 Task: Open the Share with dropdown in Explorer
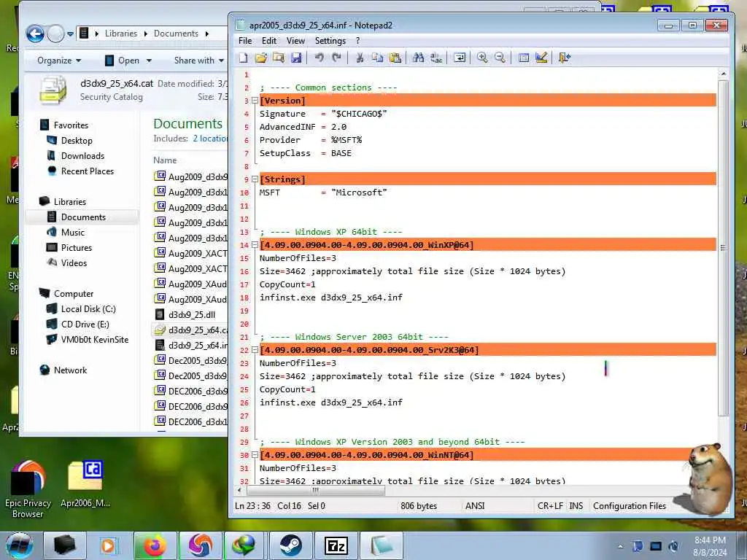198,61
